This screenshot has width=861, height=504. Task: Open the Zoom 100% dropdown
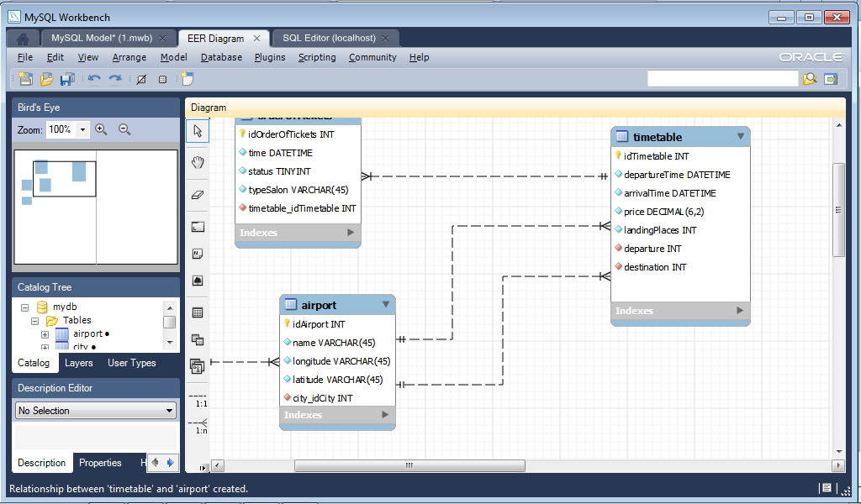[82, 130]
